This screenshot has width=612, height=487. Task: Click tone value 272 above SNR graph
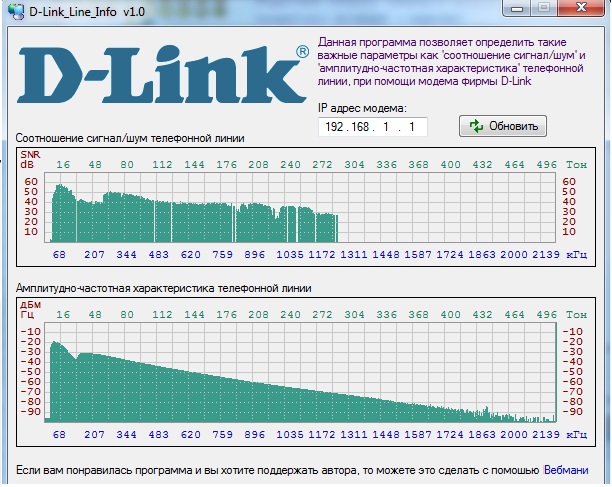(x=322, y=165)
